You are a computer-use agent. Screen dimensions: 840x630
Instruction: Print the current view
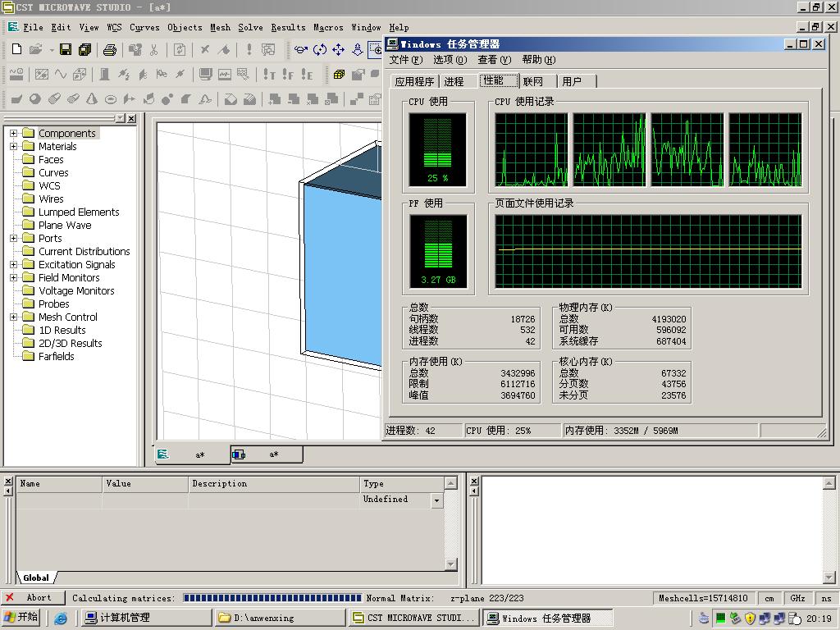(x=109, y=50)
